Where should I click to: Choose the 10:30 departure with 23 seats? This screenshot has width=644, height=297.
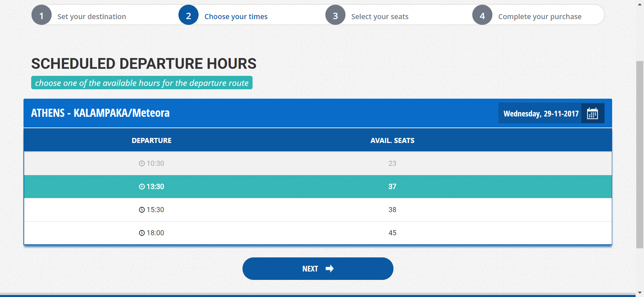click(x=318, y=163)
